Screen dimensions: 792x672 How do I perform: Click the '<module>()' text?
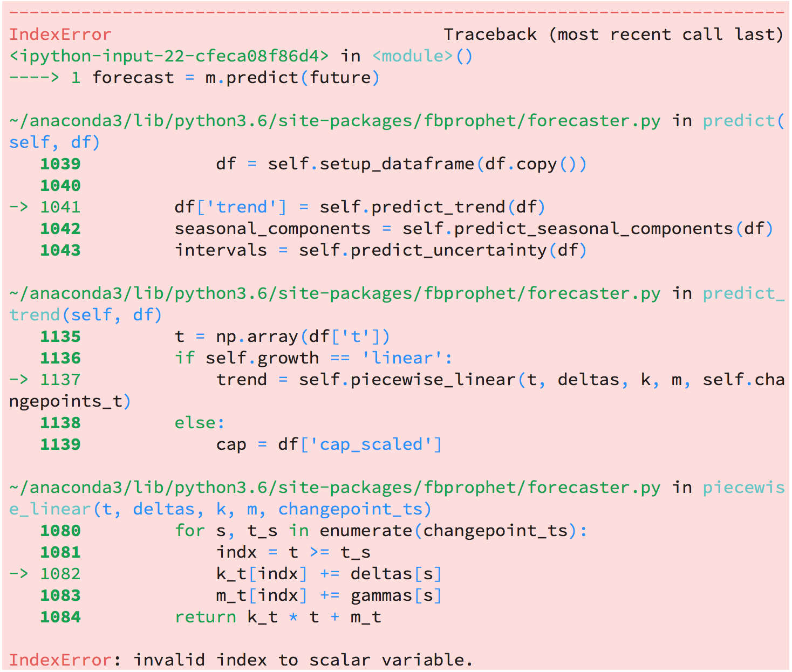(422, 56)
